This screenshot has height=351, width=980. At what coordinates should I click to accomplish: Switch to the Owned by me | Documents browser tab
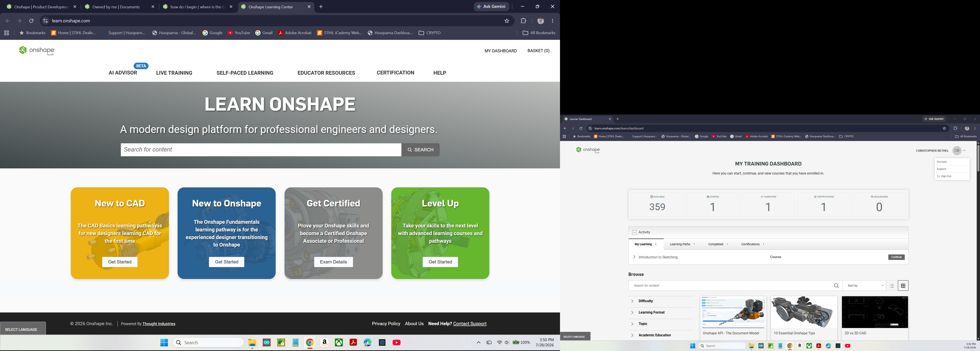pos(116,7)
